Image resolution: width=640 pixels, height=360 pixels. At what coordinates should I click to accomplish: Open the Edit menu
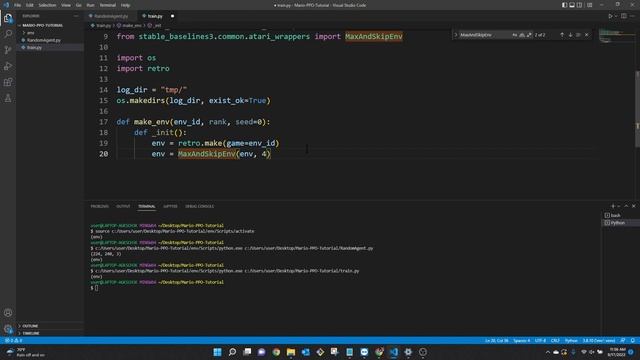[30, 5]
